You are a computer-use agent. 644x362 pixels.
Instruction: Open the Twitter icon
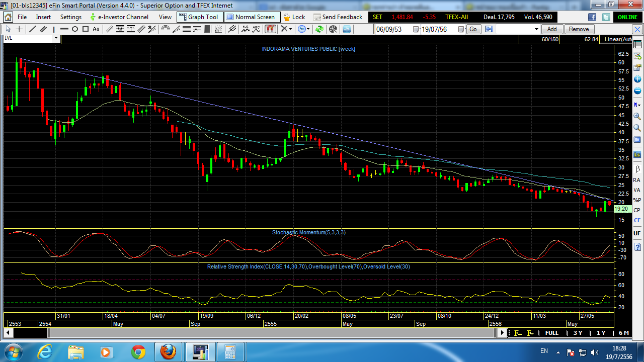606,17
